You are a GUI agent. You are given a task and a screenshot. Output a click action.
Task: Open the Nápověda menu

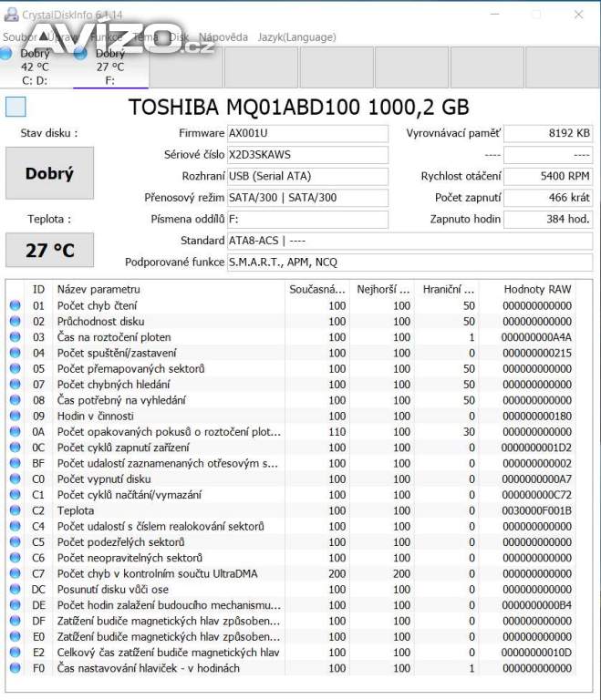point(223,37)
